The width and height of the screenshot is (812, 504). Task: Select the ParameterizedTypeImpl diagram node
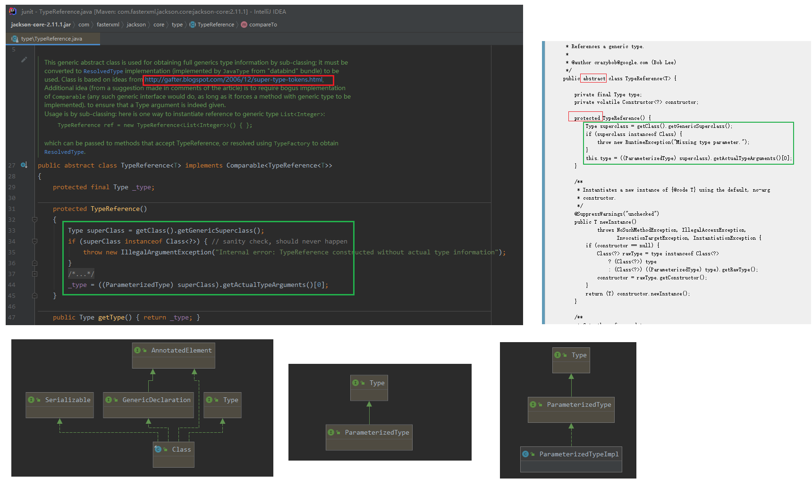pyautogui.click(x=571, y=459)
